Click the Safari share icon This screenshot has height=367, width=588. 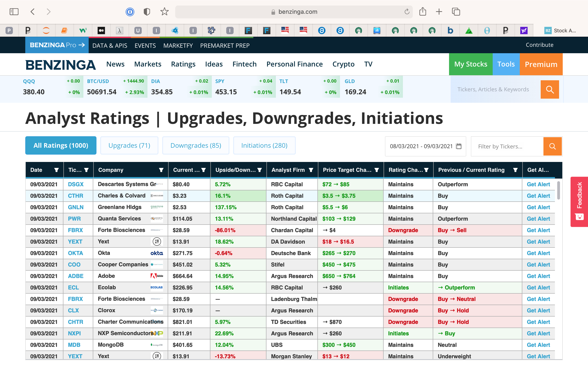(423, 12)
